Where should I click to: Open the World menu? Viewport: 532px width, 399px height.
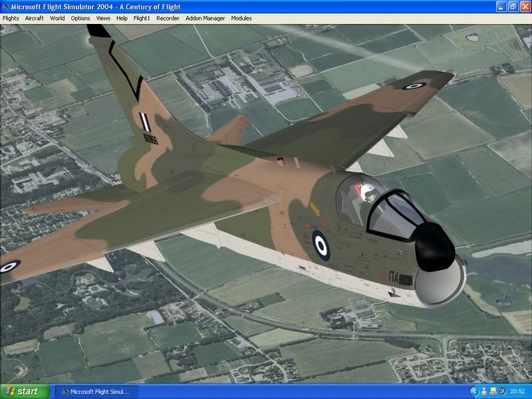57,19
